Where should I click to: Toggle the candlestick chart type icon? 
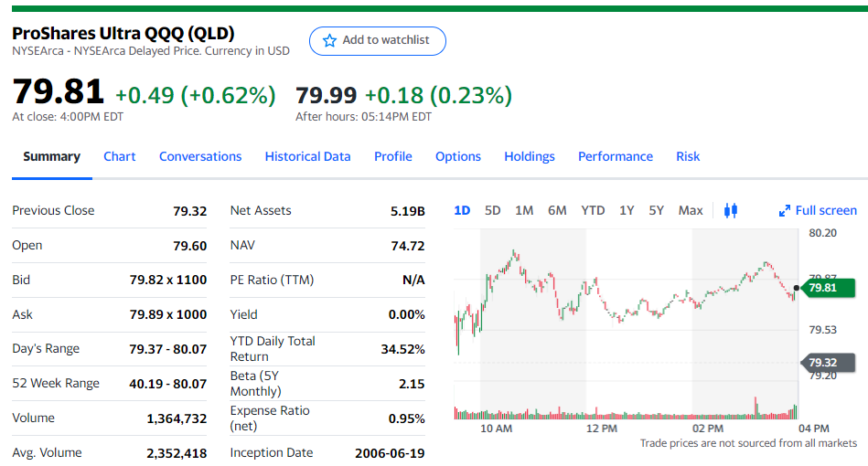tap(731, 210)
